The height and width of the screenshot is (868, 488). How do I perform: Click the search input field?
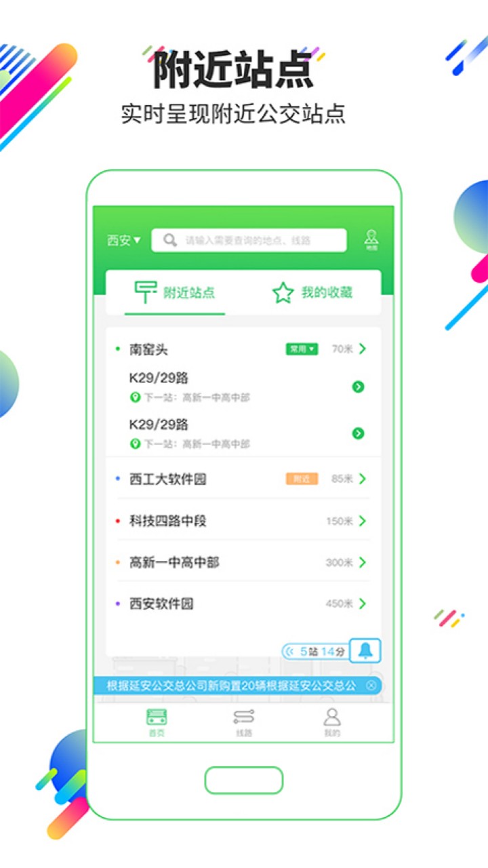[x=249, y=240]
